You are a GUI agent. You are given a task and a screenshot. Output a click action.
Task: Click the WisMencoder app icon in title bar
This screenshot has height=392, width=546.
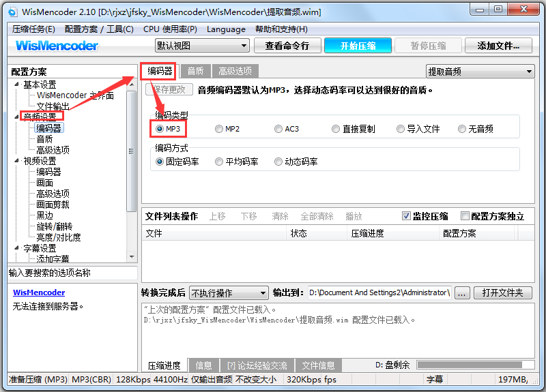coord(12,12)
